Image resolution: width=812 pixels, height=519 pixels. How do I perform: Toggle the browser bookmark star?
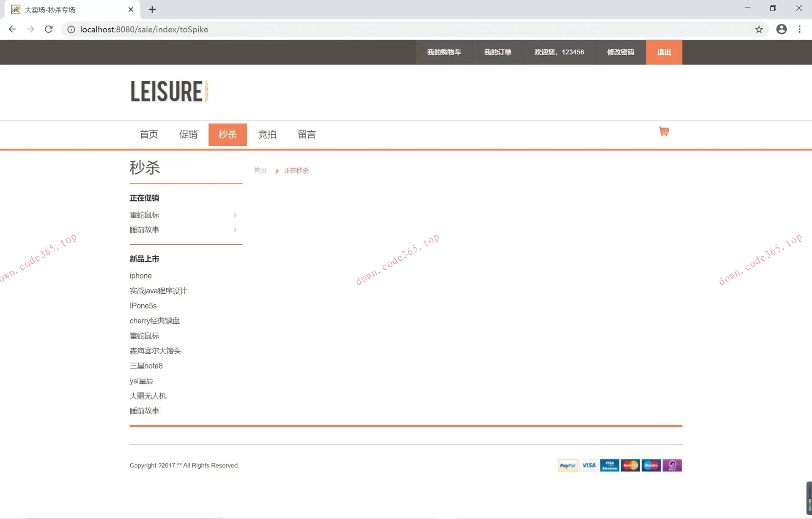coord(759,29)
